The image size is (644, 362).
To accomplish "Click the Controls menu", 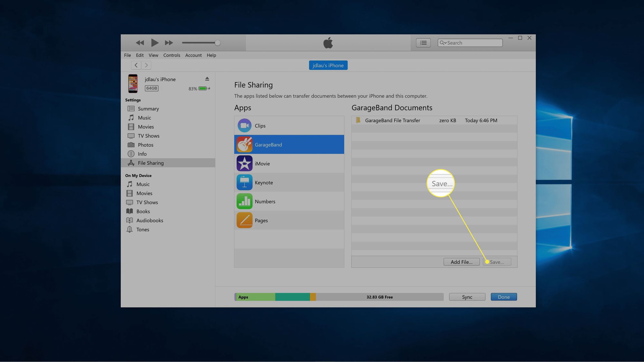I will coord(172,55).
